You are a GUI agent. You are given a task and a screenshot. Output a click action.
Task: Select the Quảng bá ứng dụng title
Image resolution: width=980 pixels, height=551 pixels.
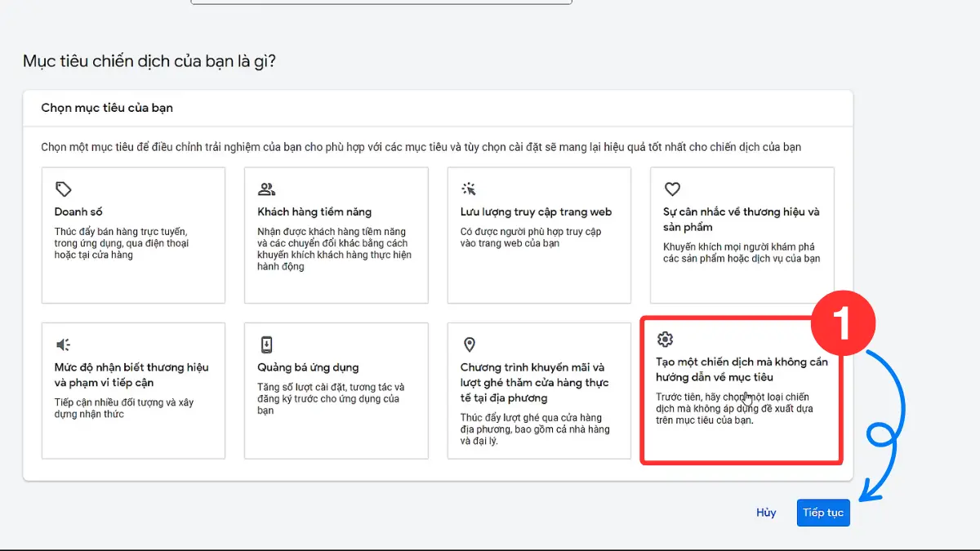(308, 367)
